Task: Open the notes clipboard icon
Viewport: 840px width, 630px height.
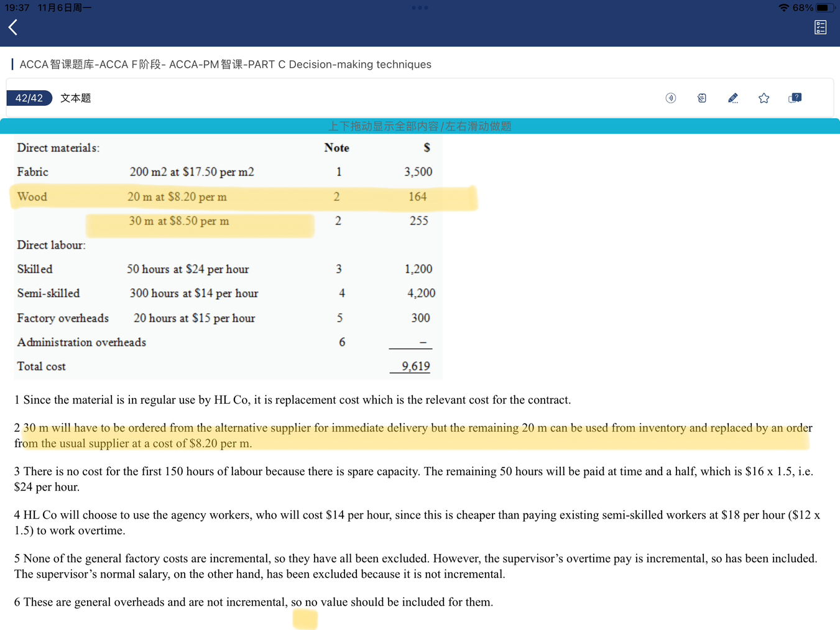Action: [x=701, y=98]
